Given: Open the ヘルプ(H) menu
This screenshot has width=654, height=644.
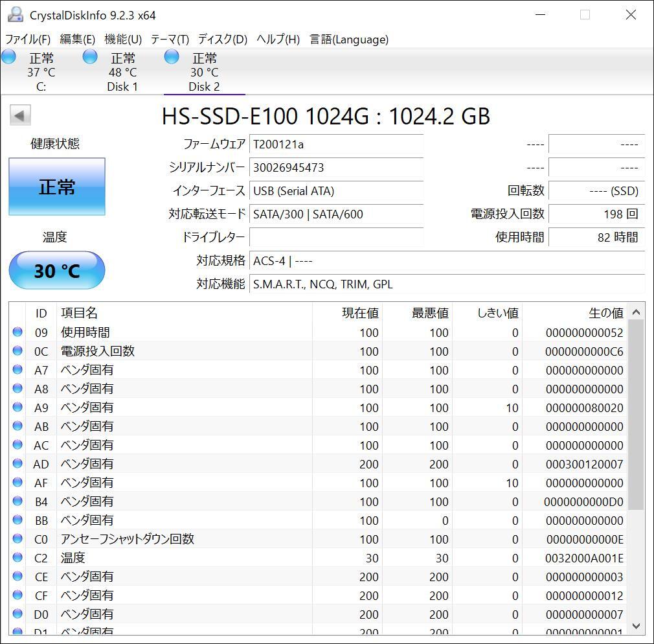Looking at the screenshot, I should point(278,40).
